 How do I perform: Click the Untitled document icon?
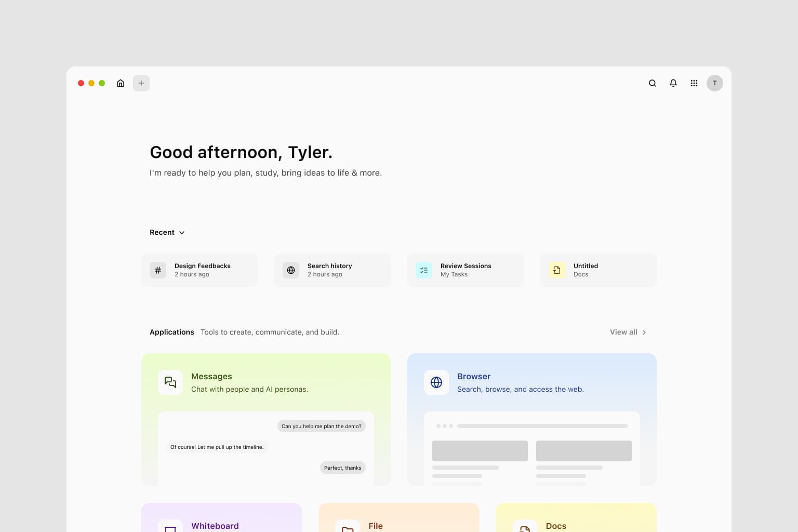557,270
